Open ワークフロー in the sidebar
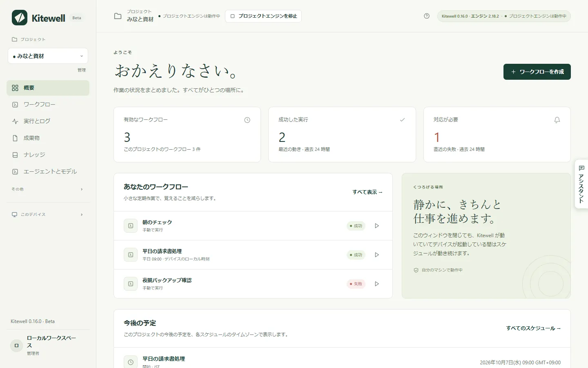Viewport: 588px width, 368px height. 48,105
